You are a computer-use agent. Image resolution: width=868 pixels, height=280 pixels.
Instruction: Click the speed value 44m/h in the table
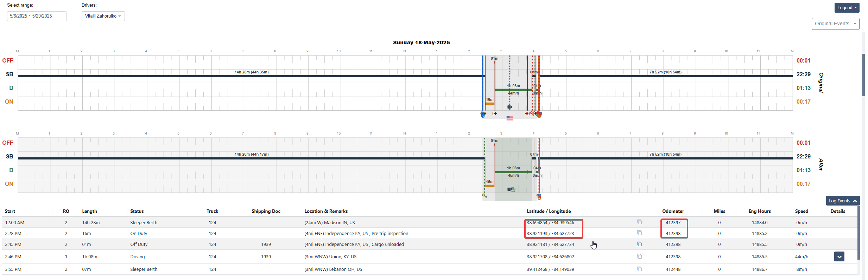tap(802, 256)
